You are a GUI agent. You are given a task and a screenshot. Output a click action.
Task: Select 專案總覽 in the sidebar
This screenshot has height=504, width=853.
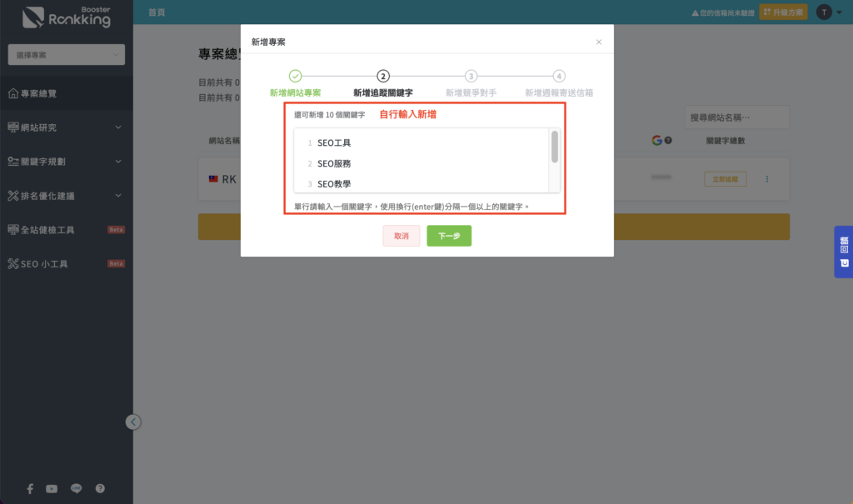tap(67, 93)
